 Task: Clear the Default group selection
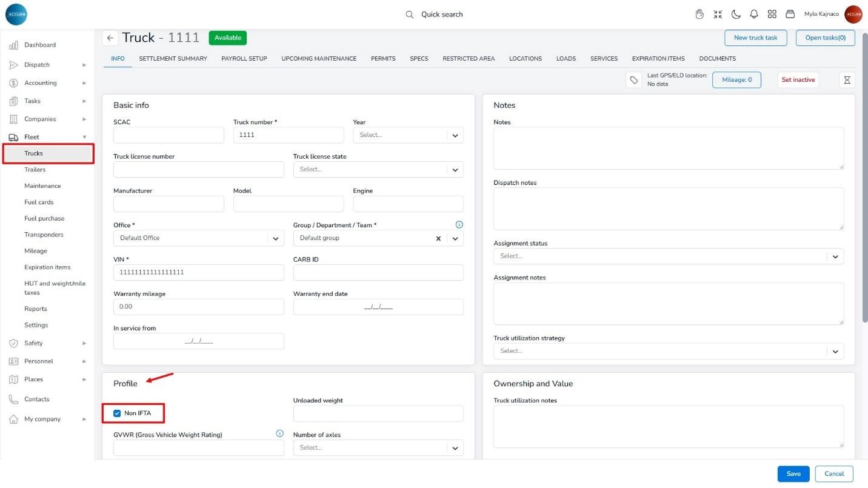point(438,238)
